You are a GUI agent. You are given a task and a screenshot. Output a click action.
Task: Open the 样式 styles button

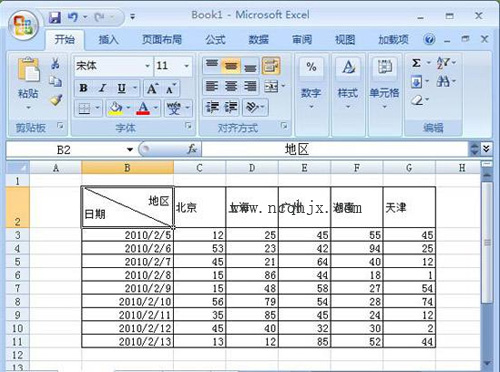(x=348, y=83)
